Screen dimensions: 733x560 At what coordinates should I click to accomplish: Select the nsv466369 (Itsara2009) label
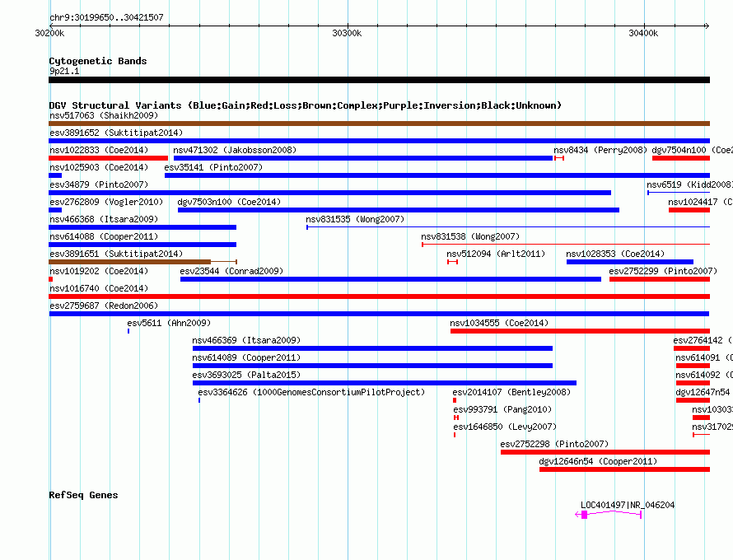246,340
